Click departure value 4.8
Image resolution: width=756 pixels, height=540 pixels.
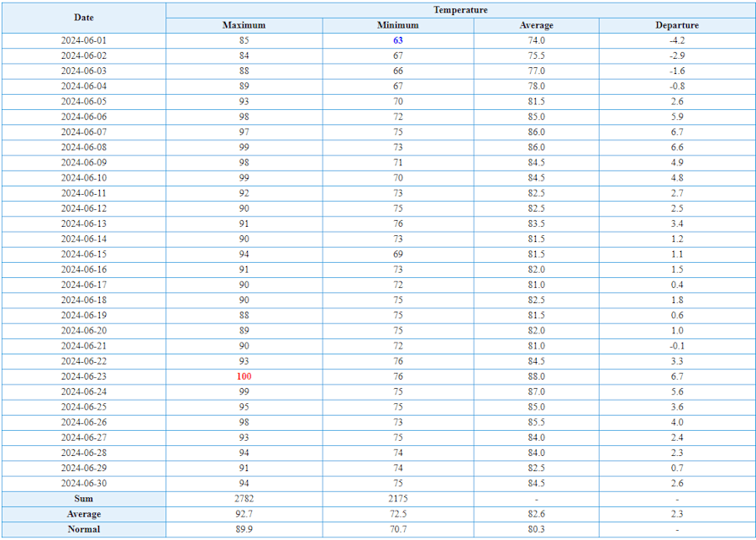point(677,178)
